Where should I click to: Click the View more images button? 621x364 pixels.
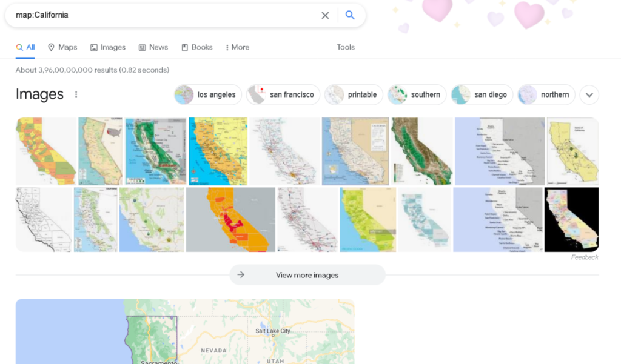(x=307, y=274)
